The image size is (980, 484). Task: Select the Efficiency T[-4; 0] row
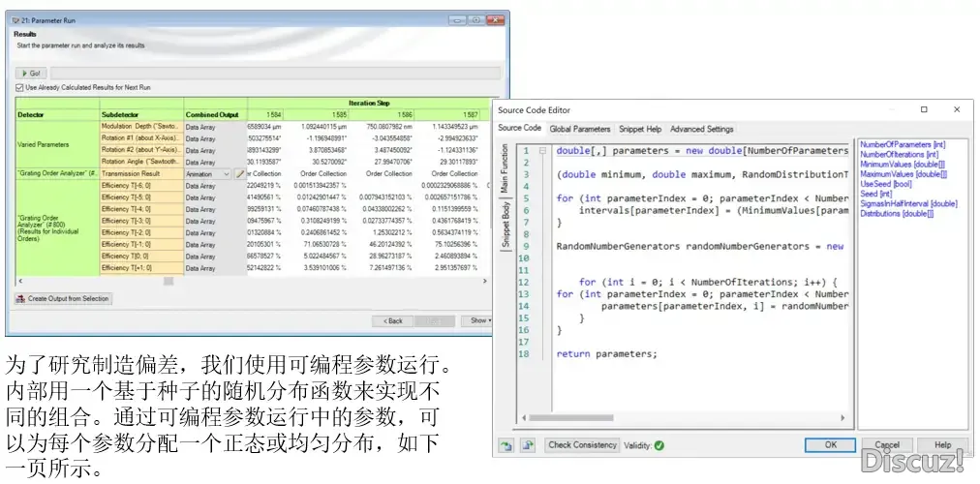[x=141, y=209]
